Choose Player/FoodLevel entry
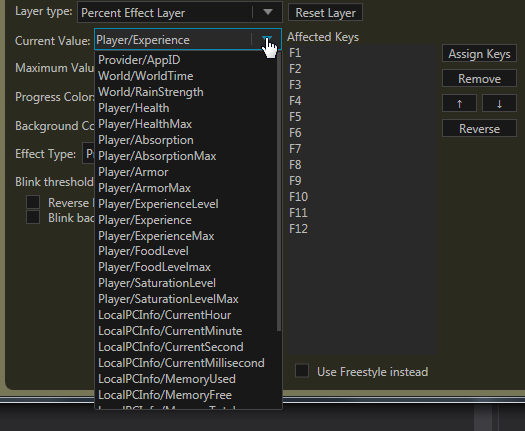The image size is (525, 431). pos(186,251)
